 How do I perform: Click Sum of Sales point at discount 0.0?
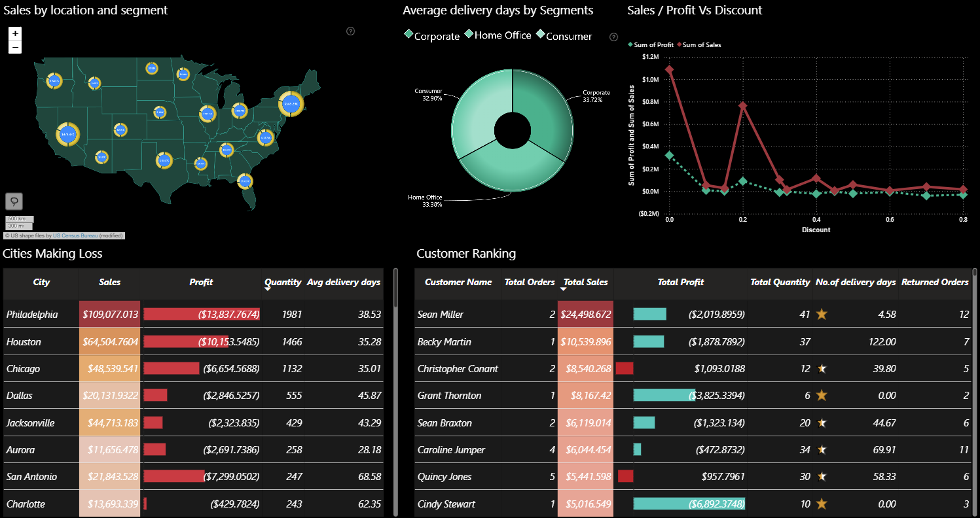click(x=669, y=69)
